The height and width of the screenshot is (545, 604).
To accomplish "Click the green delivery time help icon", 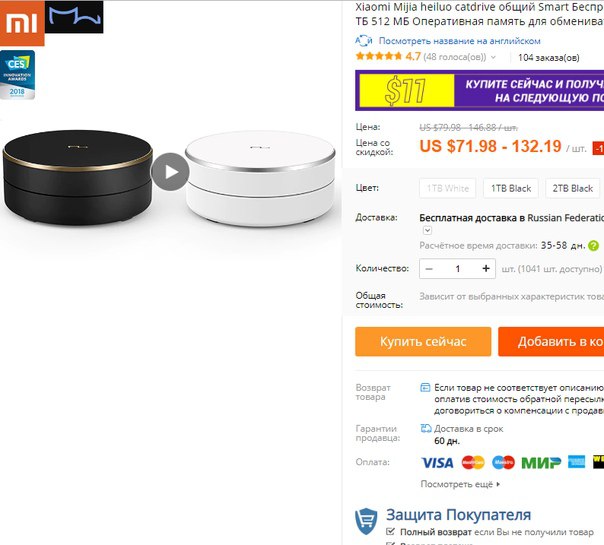I will (593, 246).
